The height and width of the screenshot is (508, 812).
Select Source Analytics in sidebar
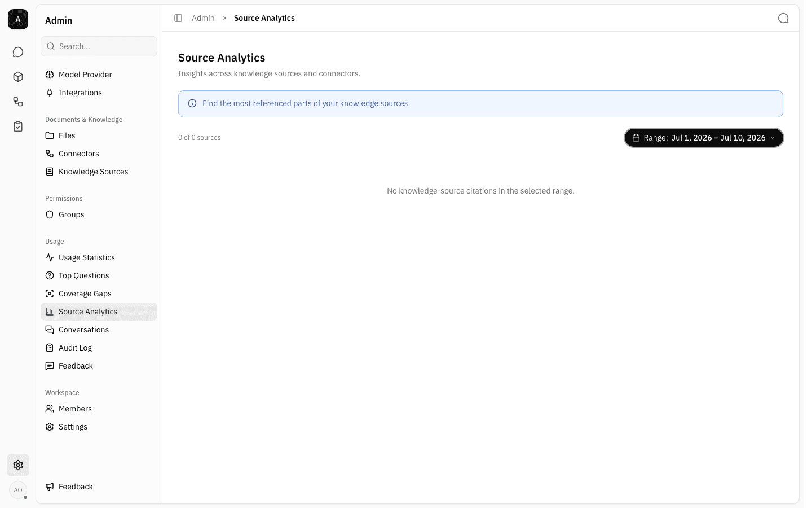[x=99, y=312]
